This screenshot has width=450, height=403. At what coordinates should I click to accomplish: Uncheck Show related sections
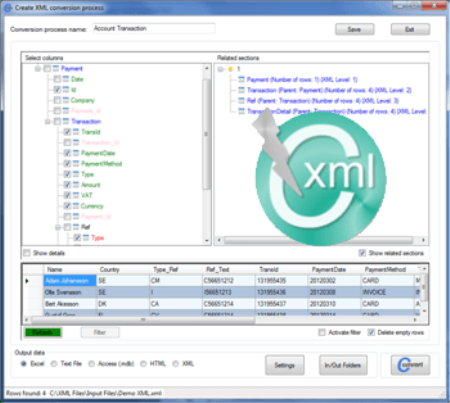pyautogui.click(x=362, y=253)
